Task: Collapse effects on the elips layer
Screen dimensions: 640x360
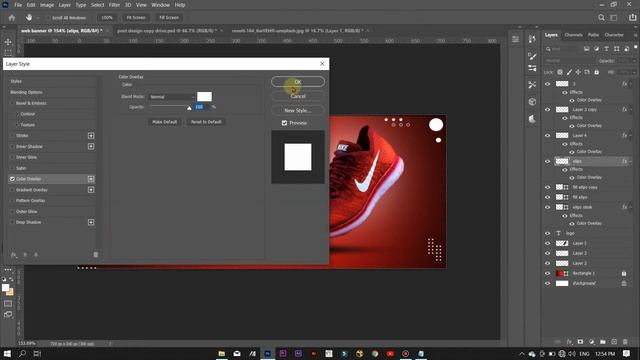Action: pyautogui.click(x=631, y=161)
